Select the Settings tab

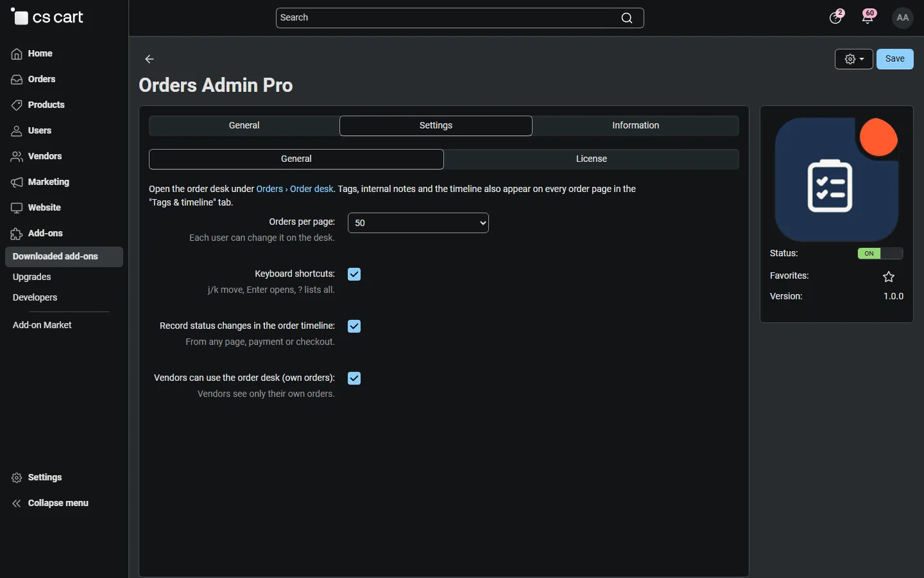click(436, 126)
